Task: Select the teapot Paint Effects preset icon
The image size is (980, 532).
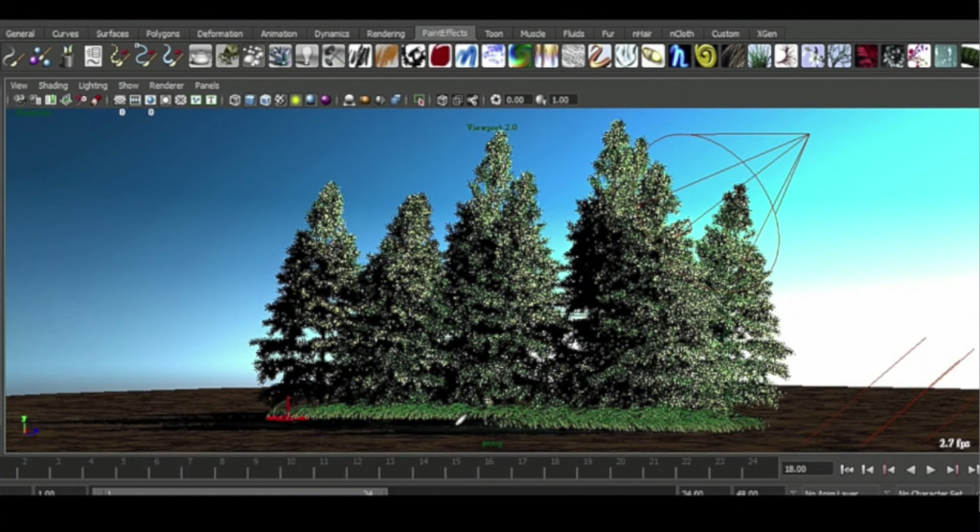Action: pos(200,57)
